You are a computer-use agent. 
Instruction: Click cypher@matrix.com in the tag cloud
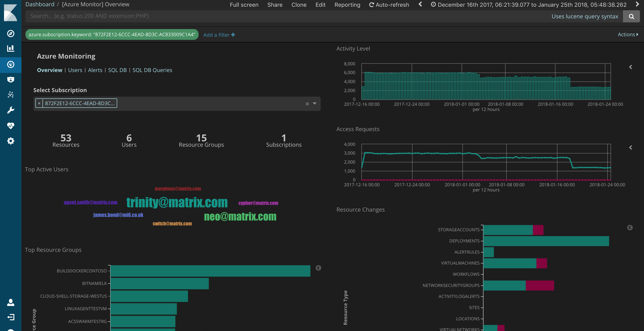point(258,203)
